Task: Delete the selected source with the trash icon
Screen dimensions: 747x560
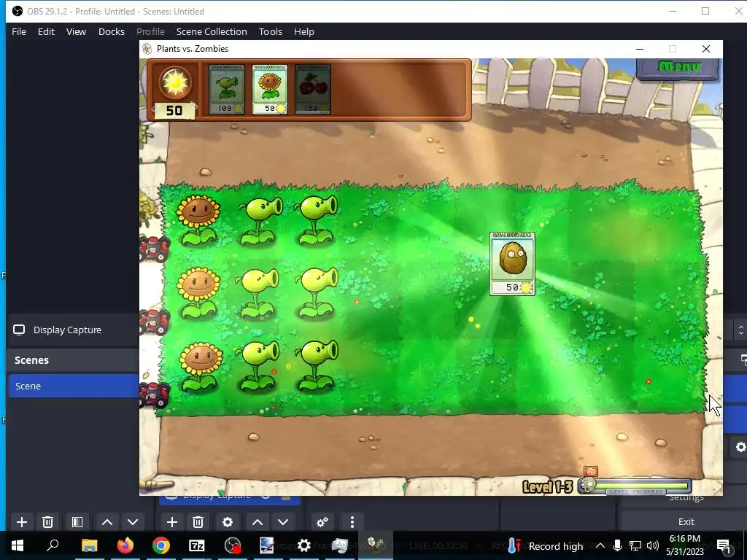Action: point(198,522)
